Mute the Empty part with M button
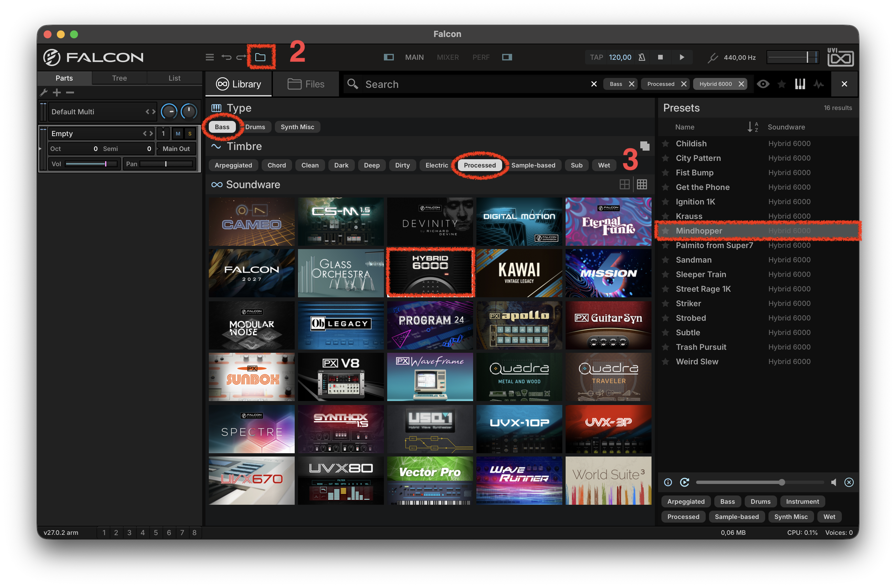The image size is (896, 588). [178, 134]
